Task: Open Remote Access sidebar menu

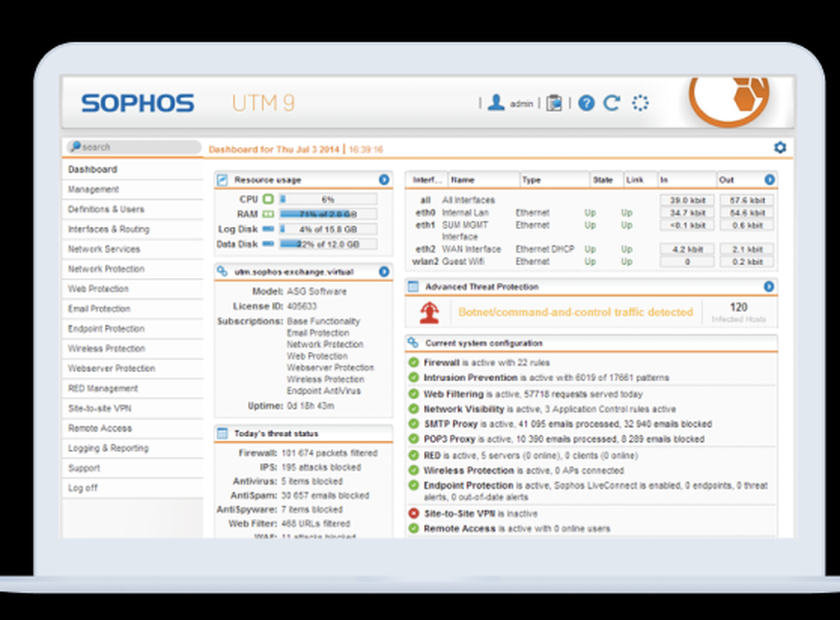Action: click(x=133, y=428)
